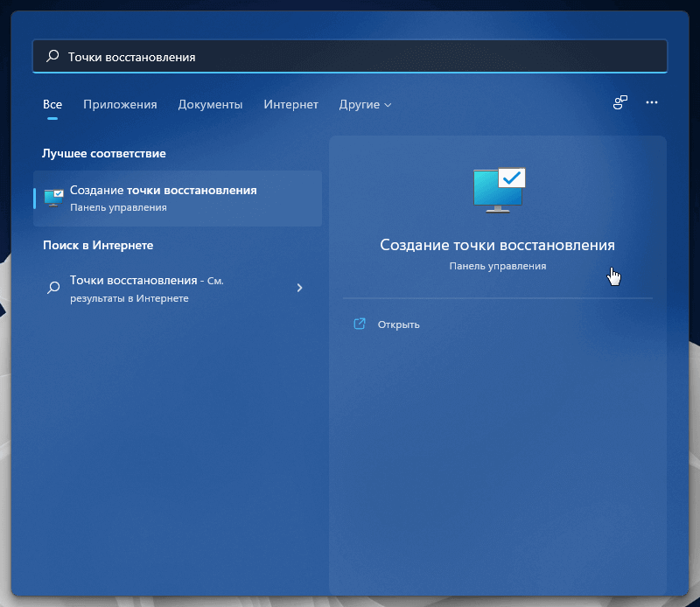Click small monitor icon in best match result
700x607 pixels.
click(x=54, y=199)
